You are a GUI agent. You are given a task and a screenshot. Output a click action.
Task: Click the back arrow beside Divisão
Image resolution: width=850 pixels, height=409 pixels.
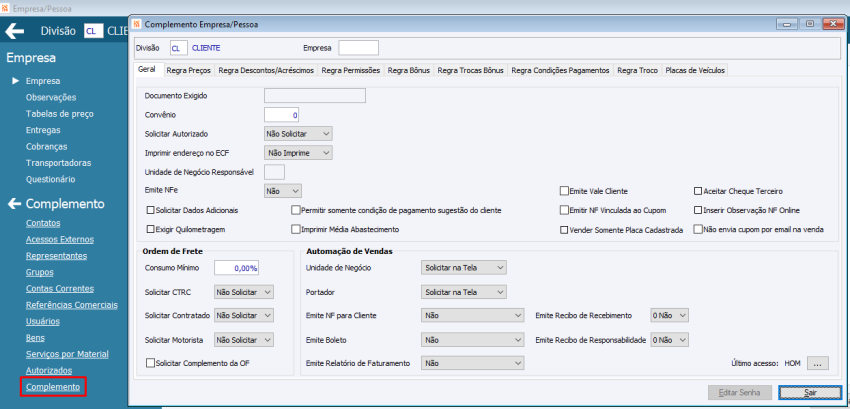coord(15,31)
